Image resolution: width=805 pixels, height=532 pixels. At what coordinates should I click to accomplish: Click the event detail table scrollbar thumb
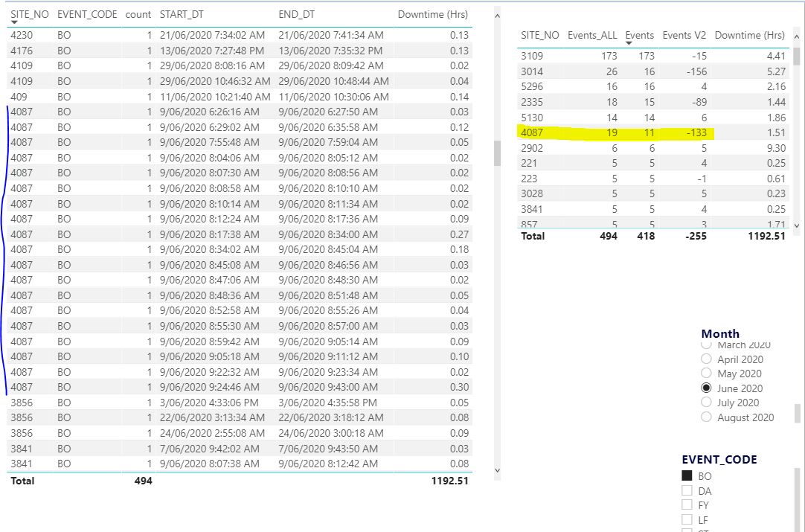[x=497, y=153]
